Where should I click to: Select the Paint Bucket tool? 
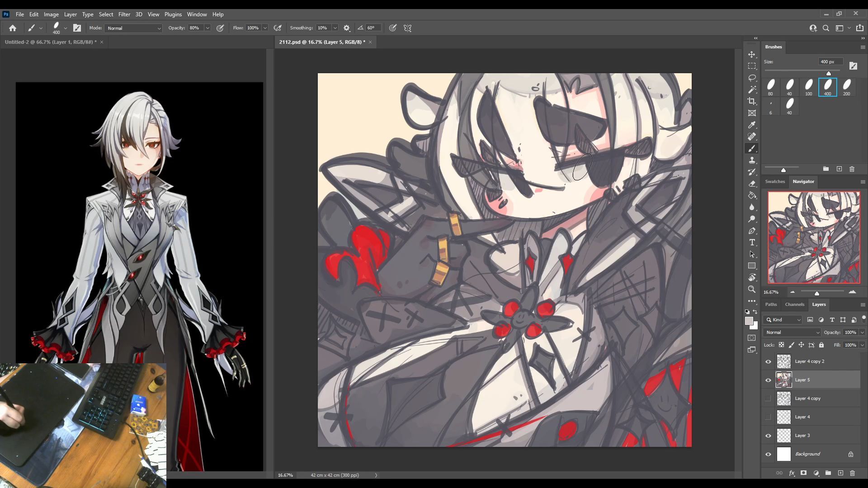(752, 195)
